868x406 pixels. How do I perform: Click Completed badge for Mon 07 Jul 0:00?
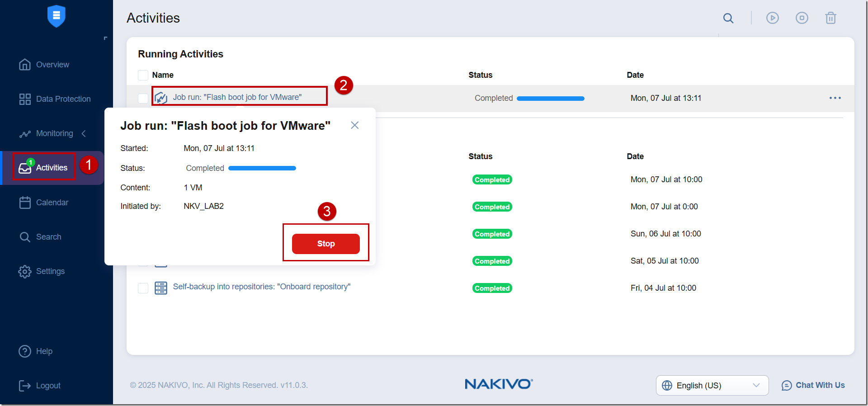[492, 207]
